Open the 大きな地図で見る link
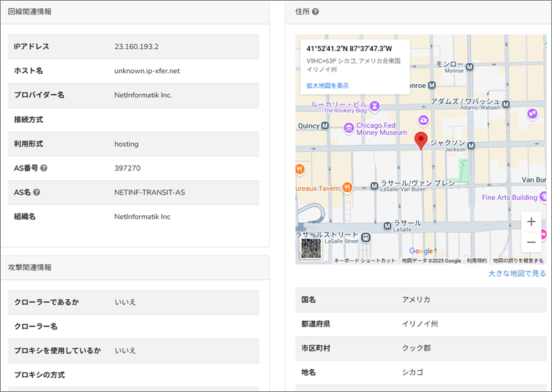Image resolution: width=552 pixels, height=392 pixels. (x=517, y=273)
